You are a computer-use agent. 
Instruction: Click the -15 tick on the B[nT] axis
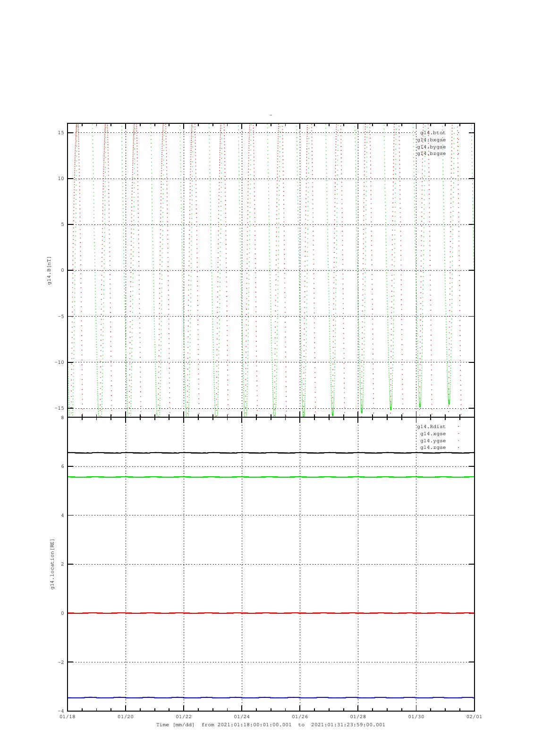(x=59, y=408)
